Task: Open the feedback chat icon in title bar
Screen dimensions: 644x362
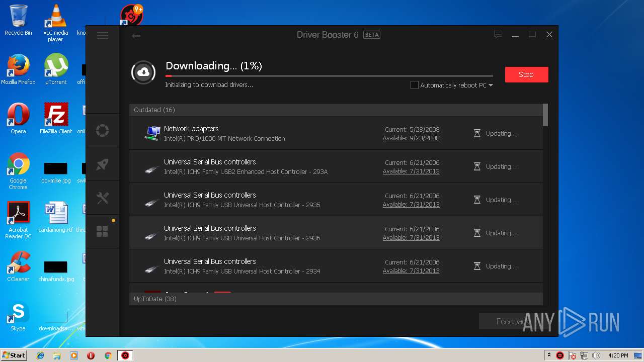Action: [x=498, y=35]
